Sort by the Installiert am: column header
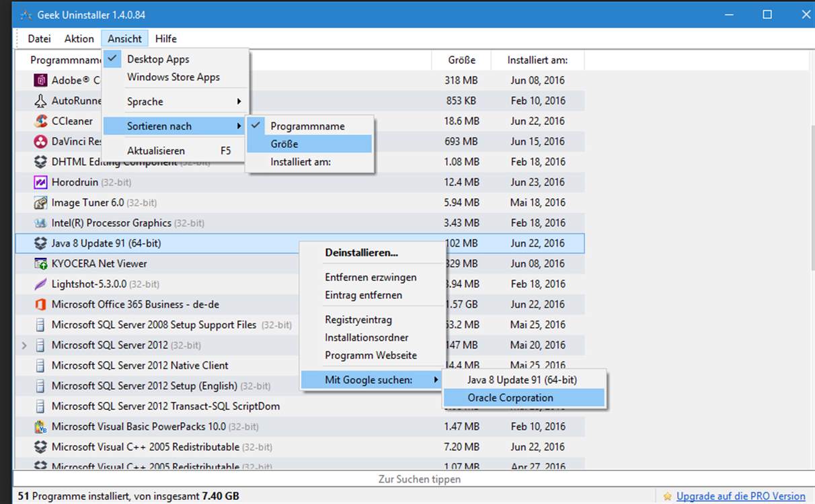 coord(537,60)
